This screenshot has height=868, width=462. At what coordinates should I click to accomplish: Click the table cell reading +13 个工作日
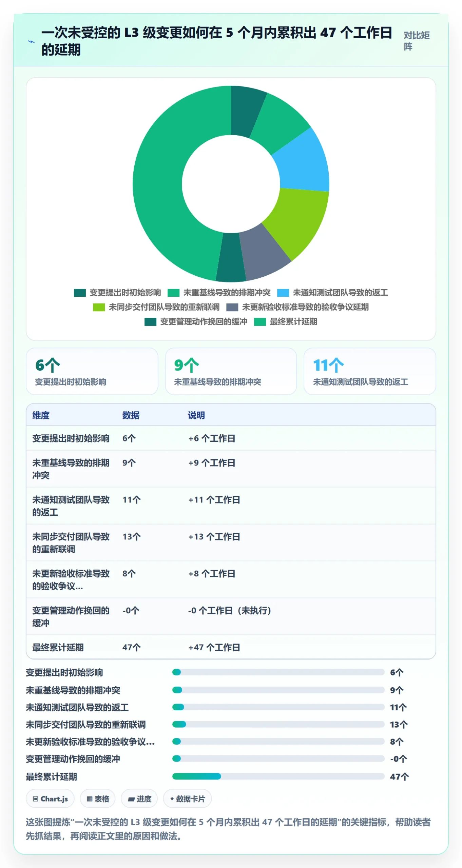[214, 537]
